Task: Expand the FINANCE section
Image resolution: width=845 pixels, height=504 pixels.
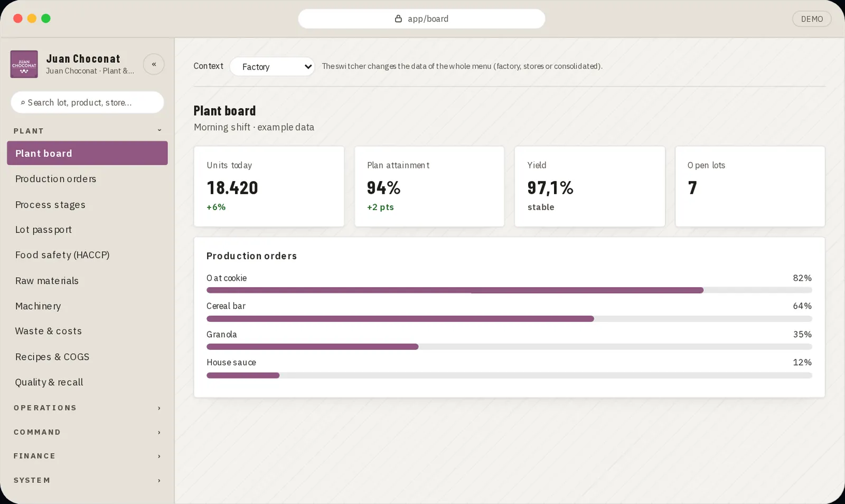Action: [x=87, y=455]
